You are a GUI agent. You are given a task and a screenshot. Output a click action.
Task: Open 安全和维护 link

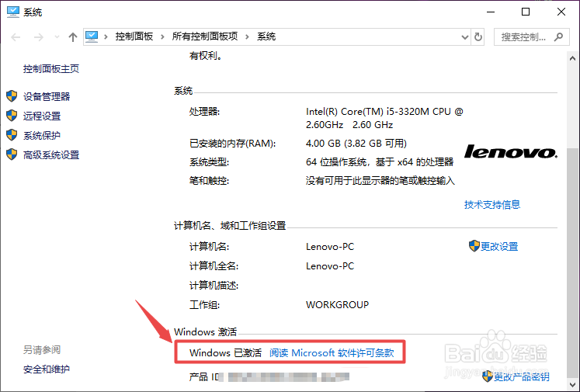click(47, 369)
